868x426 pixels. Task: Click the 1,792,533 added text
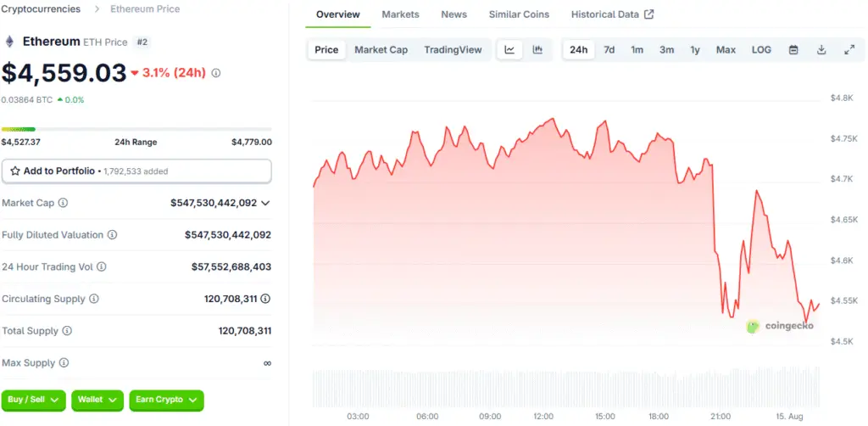click(136, 171)
